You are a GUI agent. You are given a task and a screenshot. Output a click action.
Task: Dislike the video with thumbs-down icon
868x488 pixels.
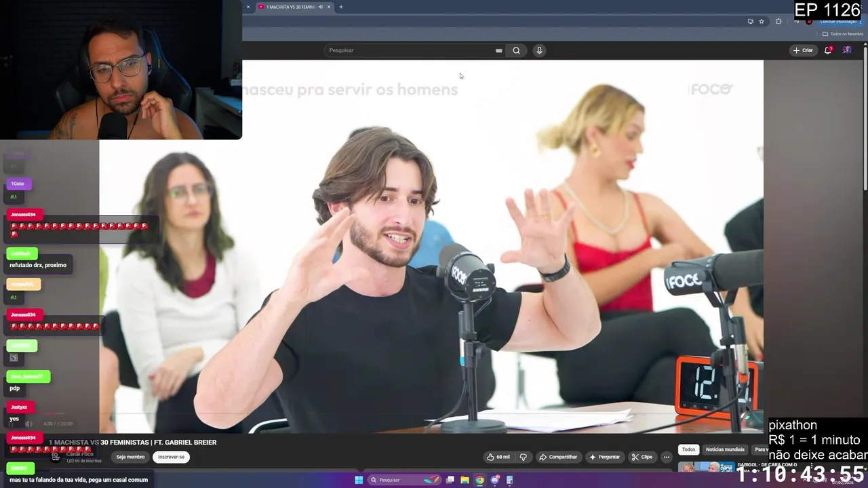[523, 457]
